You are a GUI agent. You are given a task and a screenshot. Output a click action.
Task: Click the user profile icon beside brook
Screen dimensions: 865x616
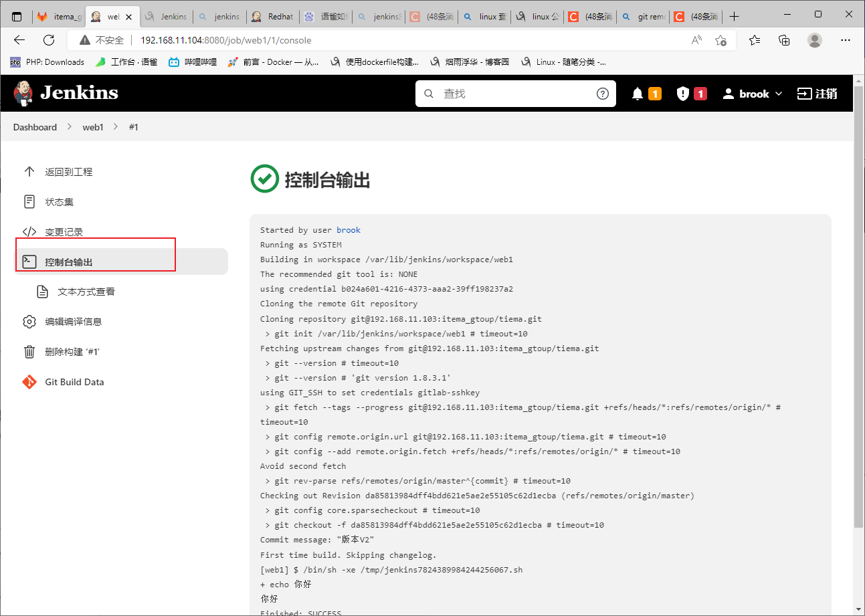(x=729, y=94)
